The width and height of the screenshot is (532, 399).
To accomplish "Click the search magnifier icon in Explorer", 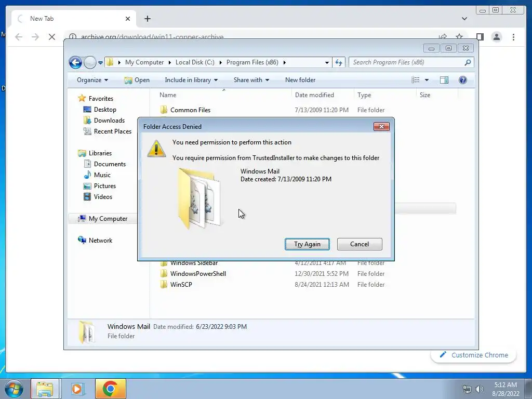I will 468,62.
